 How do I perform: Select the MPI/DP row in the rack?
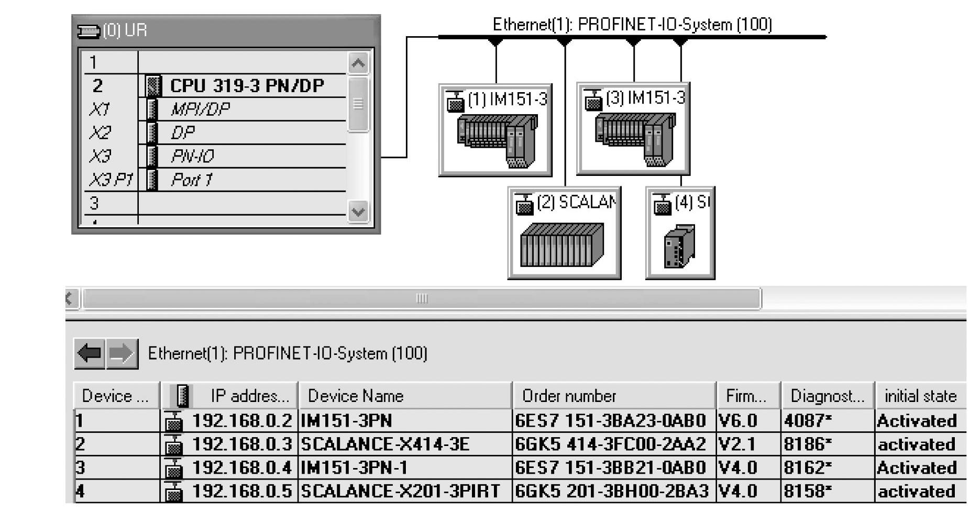click(215, 109)
